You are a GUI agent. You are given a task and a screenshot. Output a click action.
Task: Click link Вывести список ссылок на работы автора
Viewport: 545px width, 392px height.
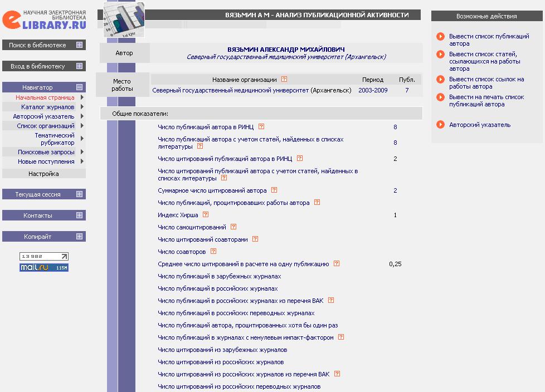(486, 83)
